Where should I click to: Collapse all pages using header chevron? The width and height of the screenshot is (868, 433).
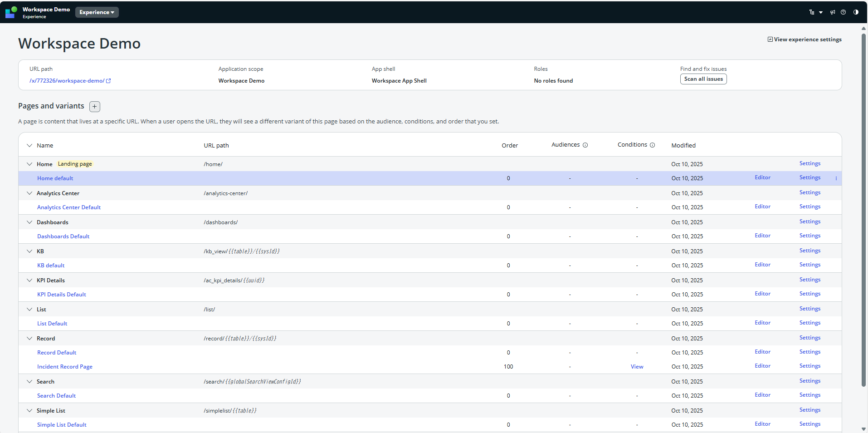[29, 146]
